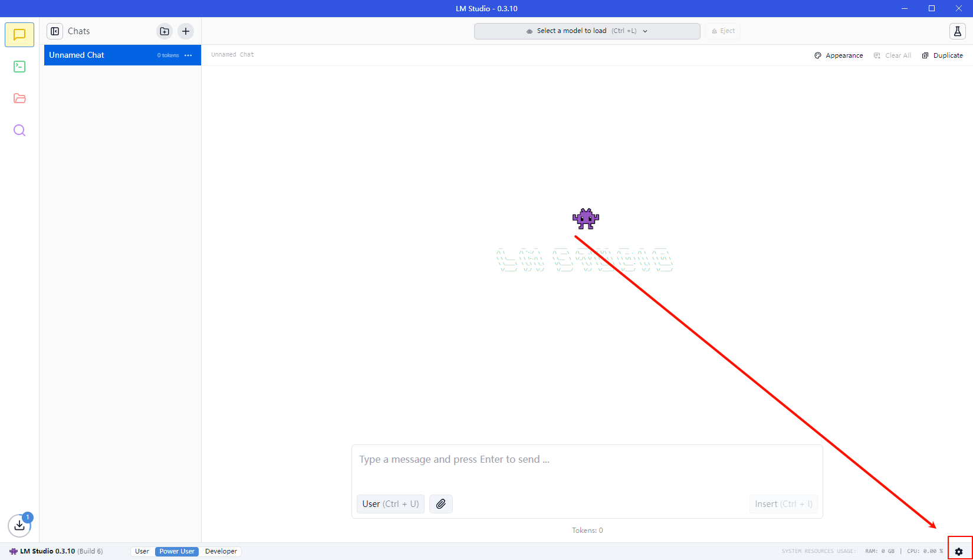
Task: Toggle the User role button
Action: [390, 504]
